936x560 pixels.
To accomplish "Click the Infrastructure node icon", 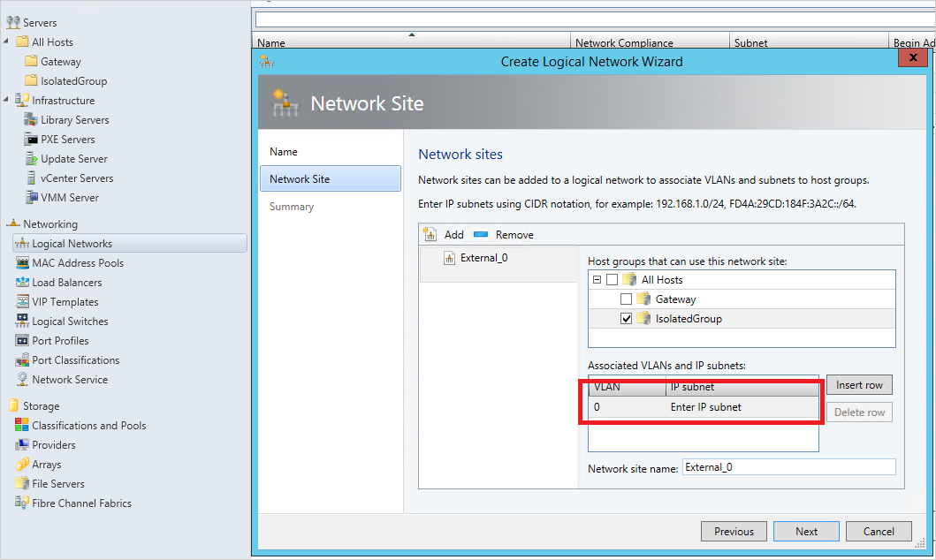I will pyautogui.click(x=22, y=100).
